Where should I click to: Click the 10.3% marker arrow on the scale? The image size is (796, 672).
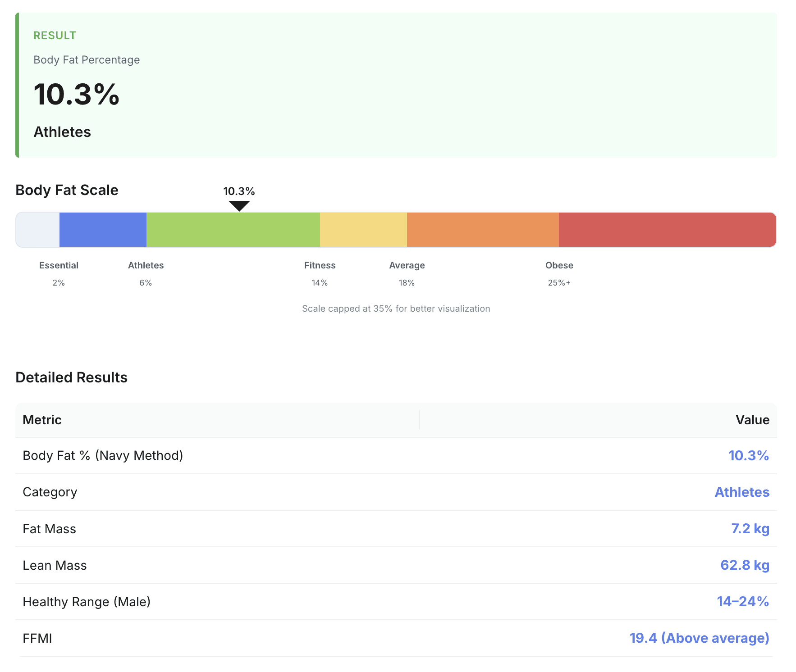click(x=239, y=206)
